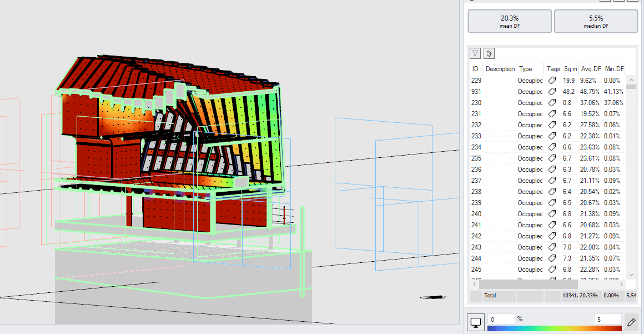This screenshot has height=334, width=644.
Task: Select the 20.3% mean DF metric card
Action: 509,21
